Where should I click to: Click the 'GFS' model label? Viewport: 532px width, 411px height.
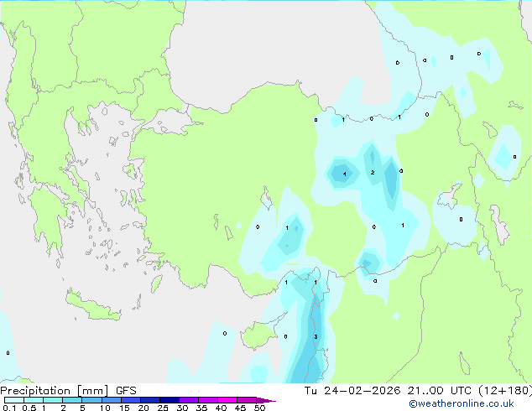pos(126,391)
